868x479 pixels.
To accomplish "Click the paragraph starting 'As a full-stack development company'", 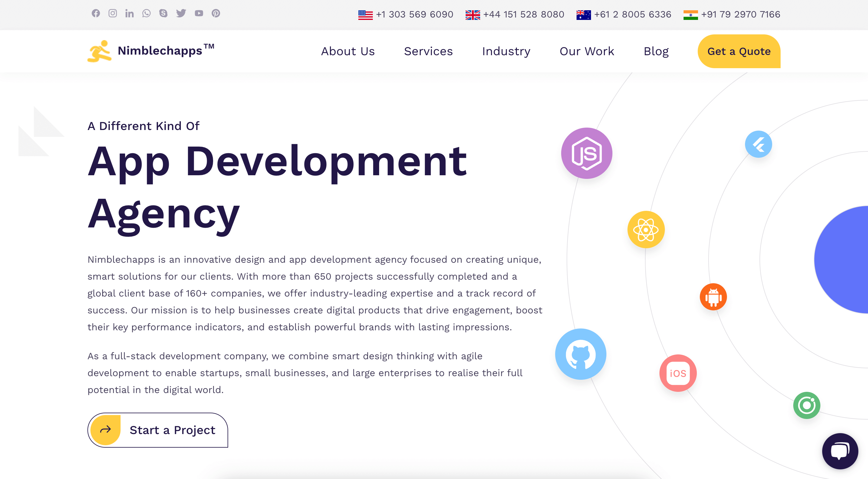I will tap(305, 373).
